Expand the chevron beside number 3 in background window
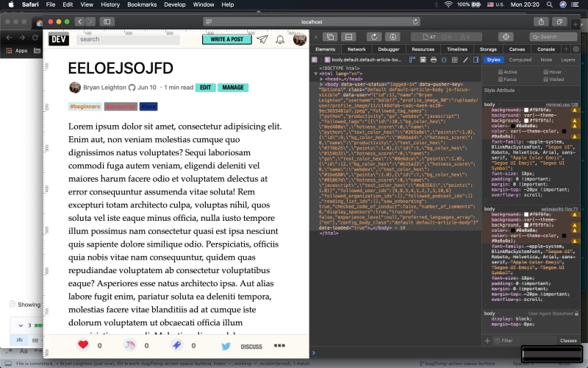Image resolution: width=588 pixels, height=368 pixels. pos(21,325)
